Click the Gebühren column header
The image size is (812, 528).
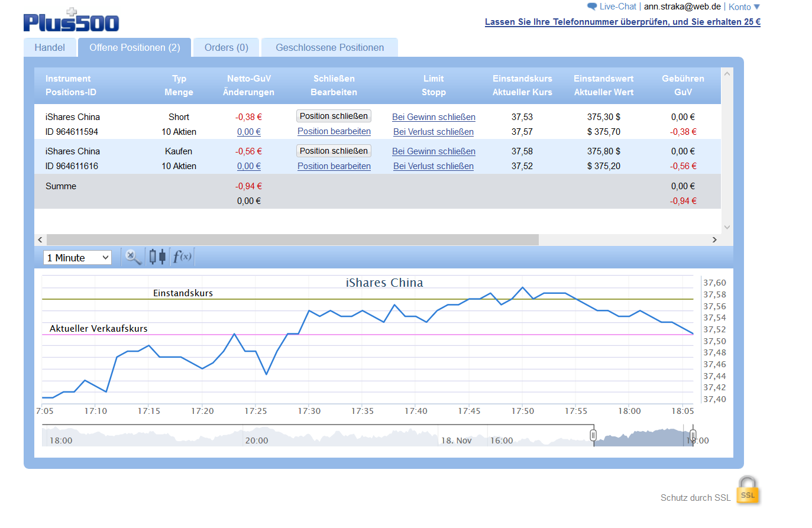(x=683, y=79)
